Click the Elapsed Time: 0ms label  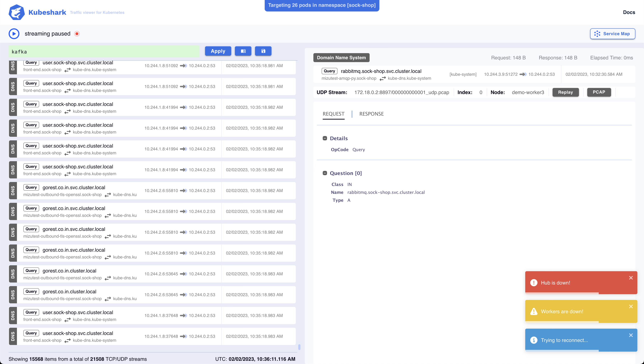click(611, 58)
